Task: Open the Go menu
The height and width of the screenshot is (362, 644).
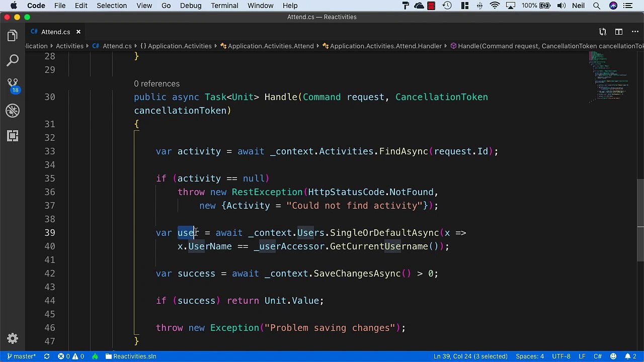Action: pos(166,6)
